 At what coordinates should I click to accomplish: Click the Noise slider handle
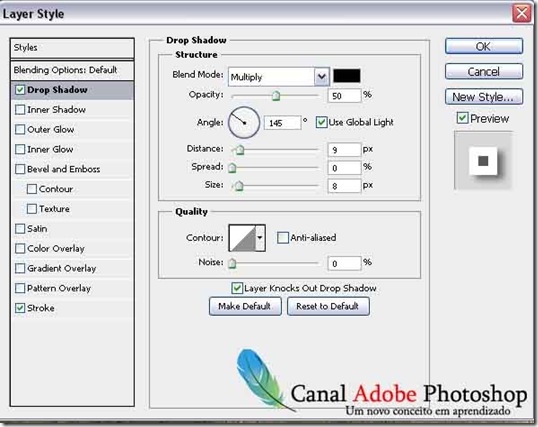click(x=232, y=263)
